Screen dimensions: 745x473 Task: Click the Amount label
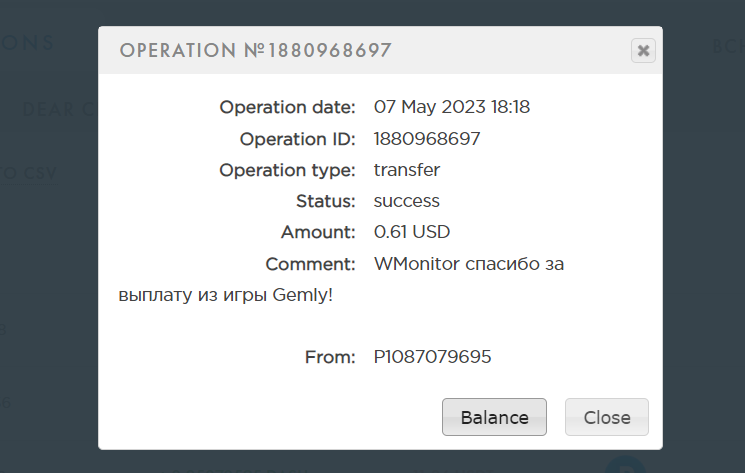coord(318,232)
